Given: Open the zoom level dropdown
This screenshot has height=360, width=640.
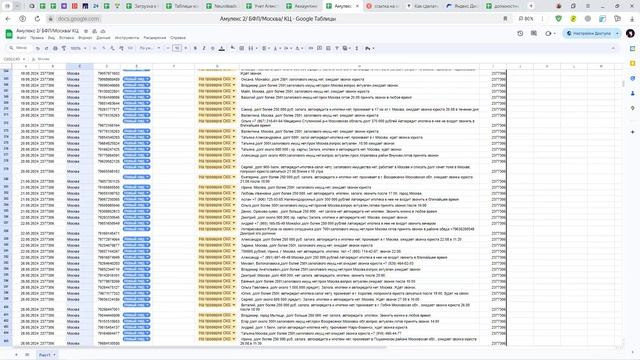Looking at the screenshot, I should tap(79, 48).
